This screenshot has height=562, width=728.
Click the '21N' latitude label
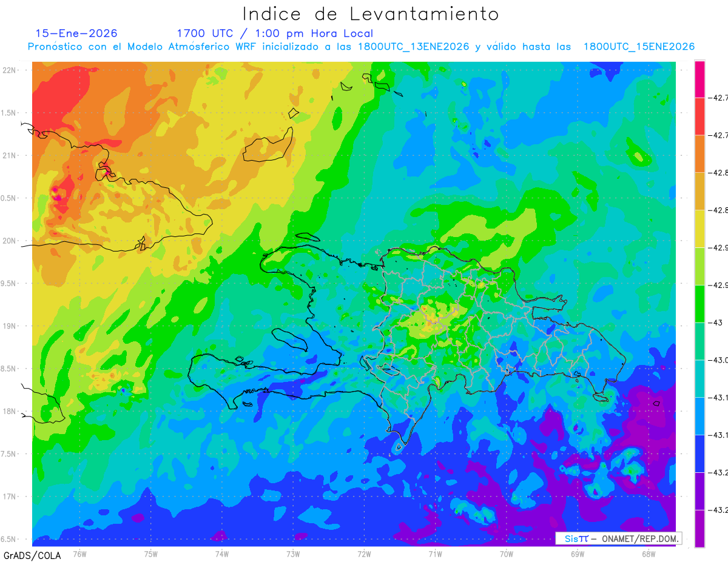[x=10, y=155]
